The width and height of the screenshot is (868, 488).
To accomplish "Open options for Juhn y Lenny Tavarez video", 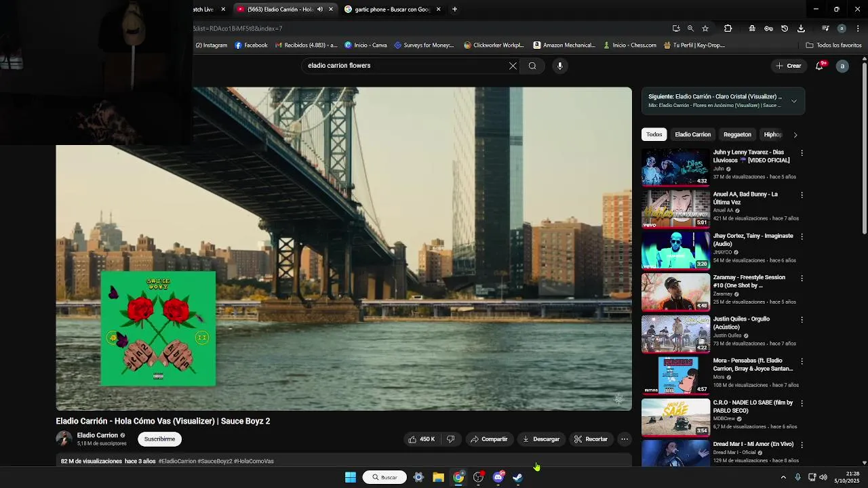I will tap(802, 153).
